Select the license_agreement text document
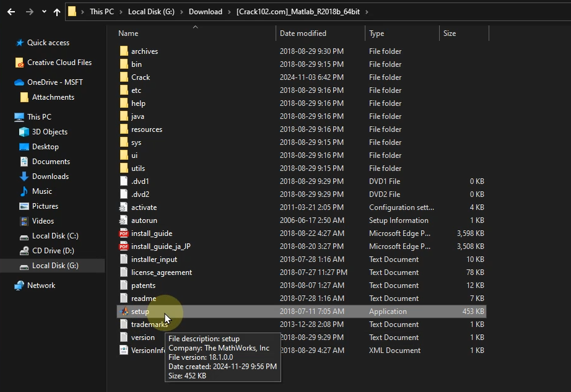 click(x=161, y=272)
